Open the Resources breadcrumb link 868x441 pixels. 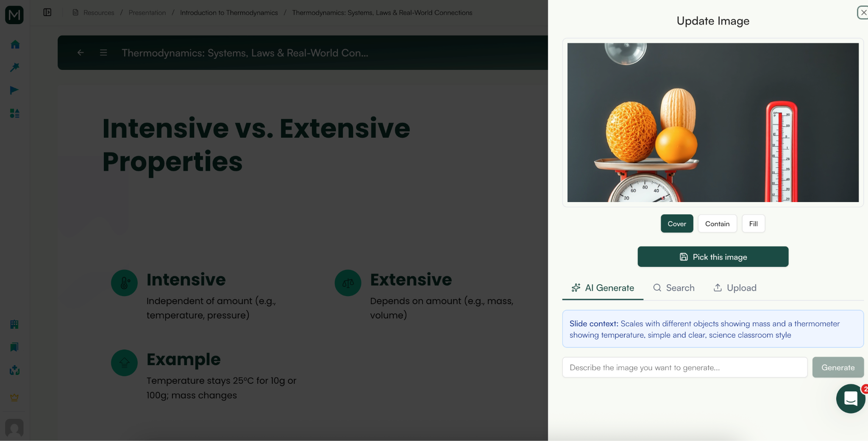point(98,12)
